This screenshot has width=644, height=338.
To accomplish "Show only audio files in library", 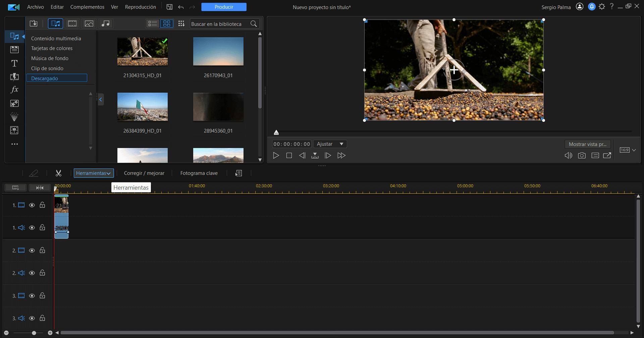I will pyautogui.click(x=106, y=23).
